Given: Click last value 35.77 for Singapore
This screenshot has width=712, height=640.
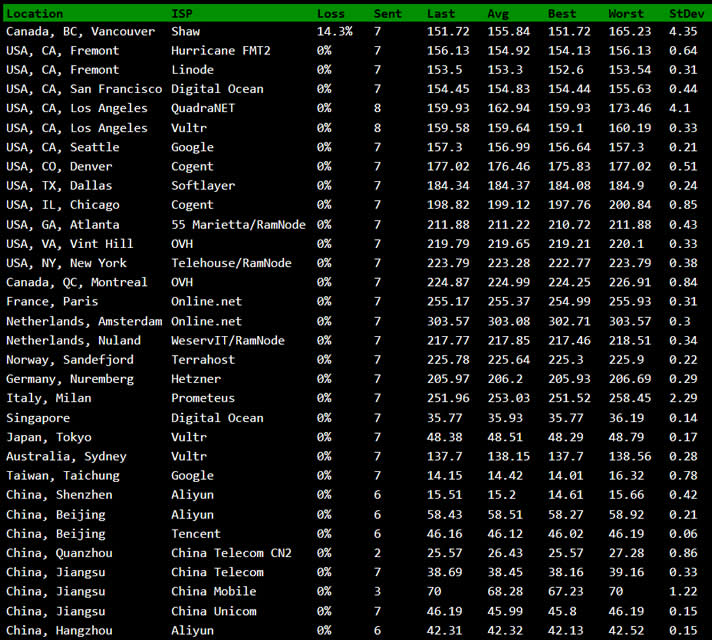Looking at the screenshot, I should 444,418.
